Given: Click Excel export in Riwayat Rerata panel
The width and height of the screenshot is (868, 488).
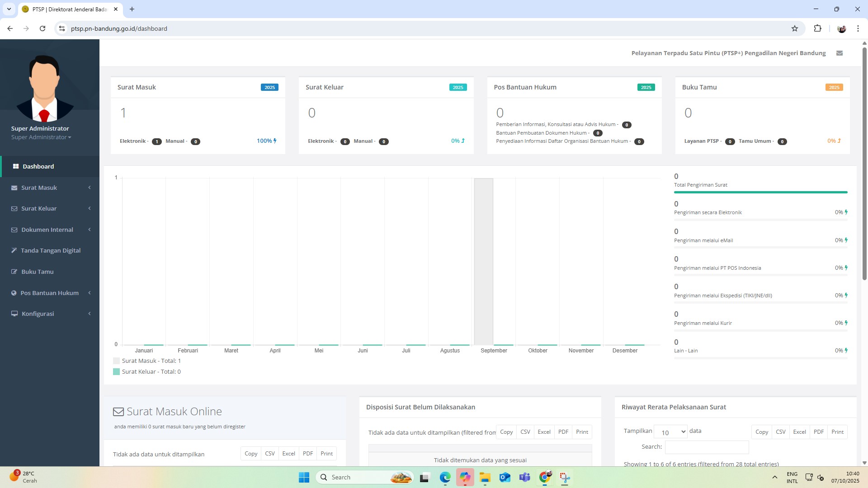Looking at the screenshot, I should [799, 432].
